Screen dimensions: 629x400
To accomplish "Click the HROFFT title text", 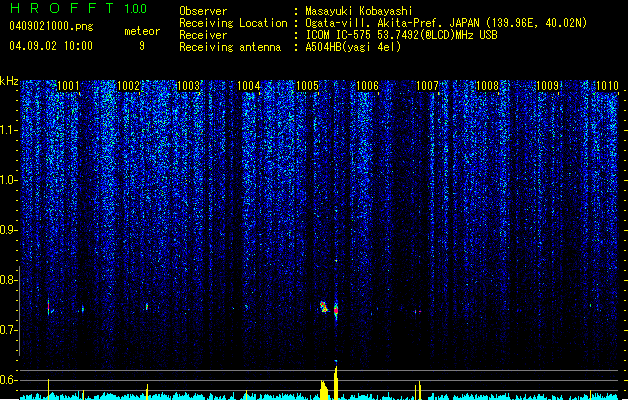I will (62, 8).
